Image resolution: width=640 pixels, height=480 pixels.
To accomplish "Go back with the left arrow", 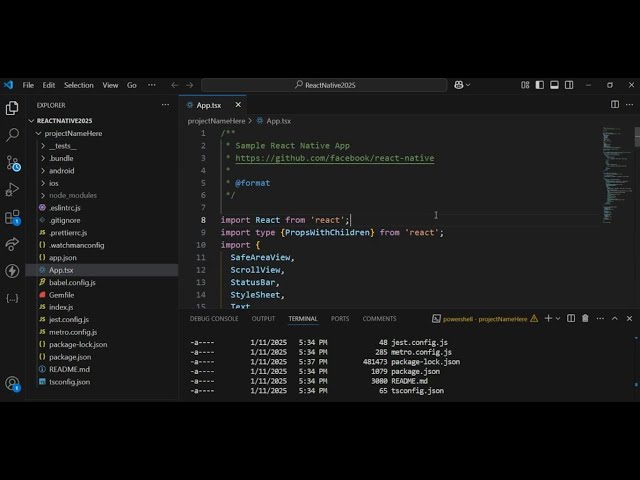I will click(x=175, y=85).
